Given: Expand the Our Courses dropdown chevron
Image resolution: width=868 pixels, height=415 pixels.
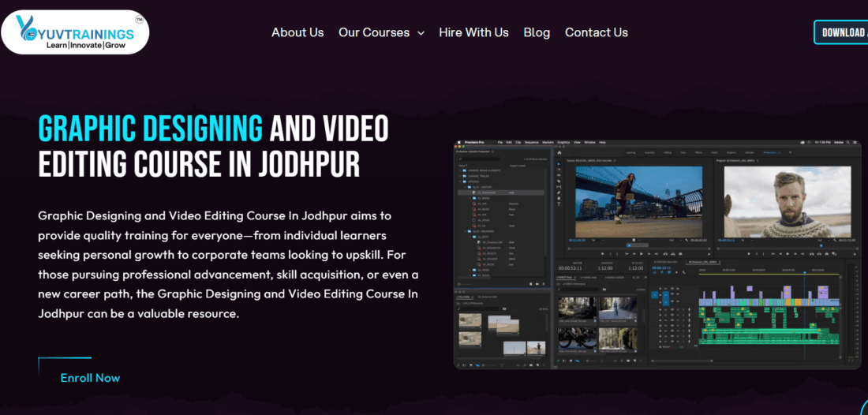Looking at the screenshot, I should [421, 33].
